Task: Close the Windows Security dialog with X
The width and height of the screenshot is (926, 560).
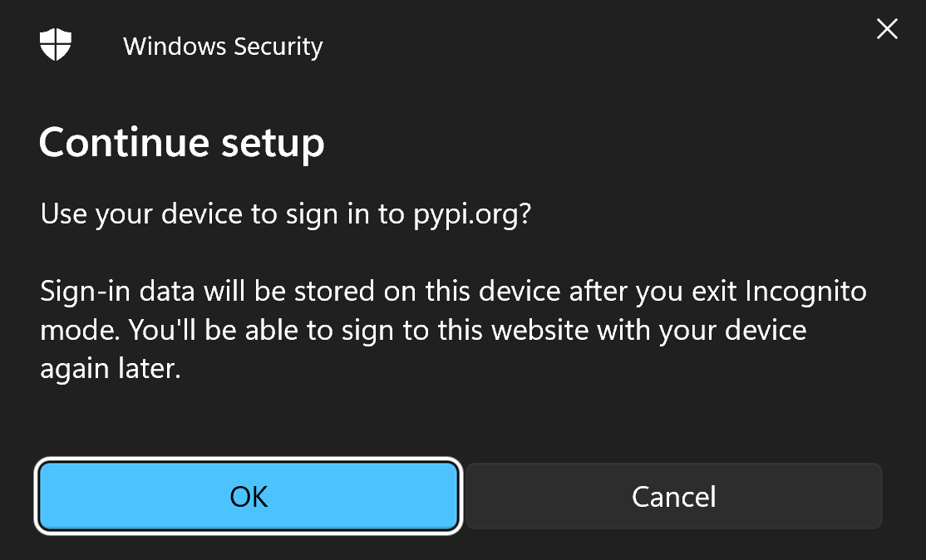Action: [x=887, y=29]
